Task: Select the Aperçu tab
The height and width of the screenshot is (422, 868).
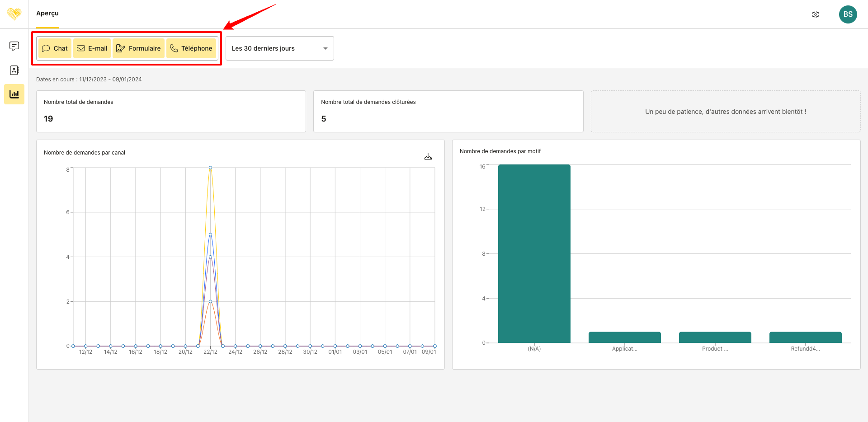Action: (47, 14)
